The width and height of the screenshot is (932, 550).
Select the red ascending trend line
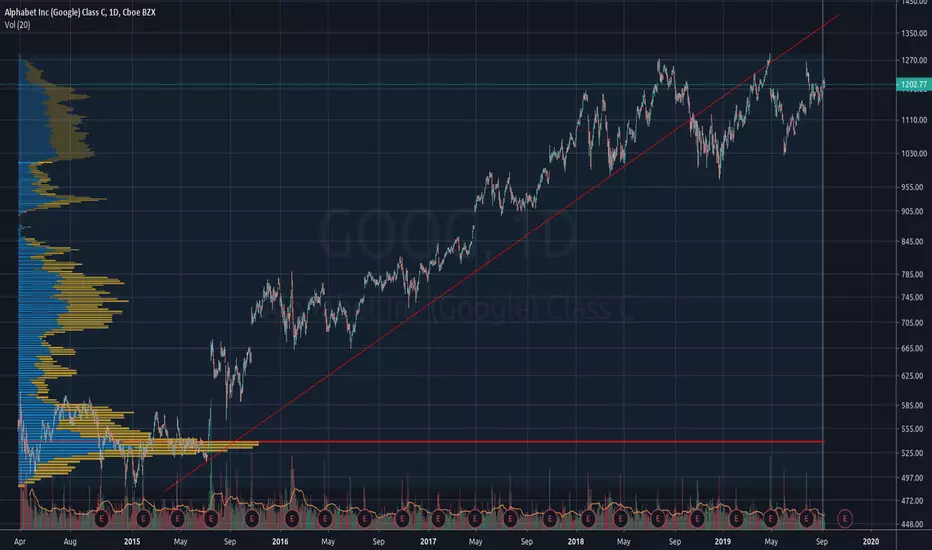[501, 253]
